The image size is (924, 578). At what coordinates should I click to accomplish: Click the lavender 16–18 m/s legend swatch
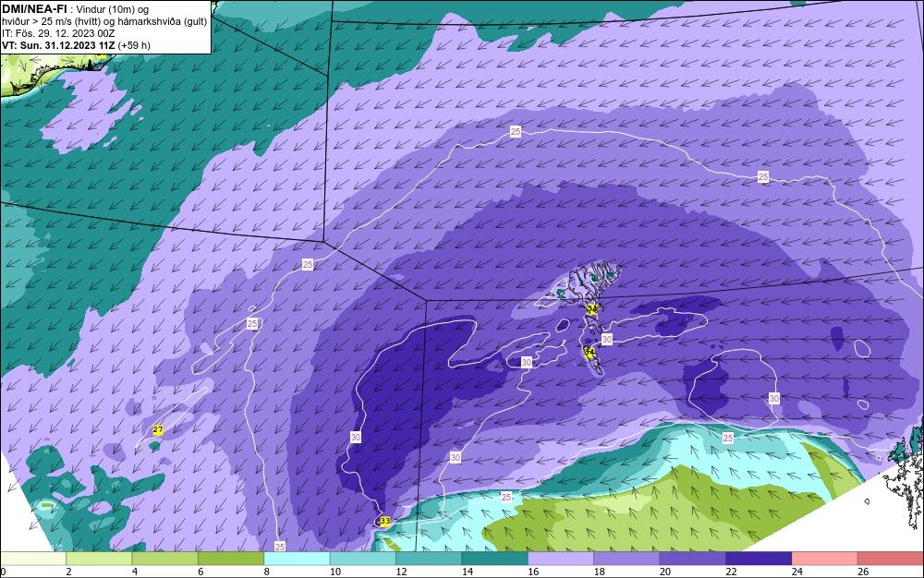(561, 559)
